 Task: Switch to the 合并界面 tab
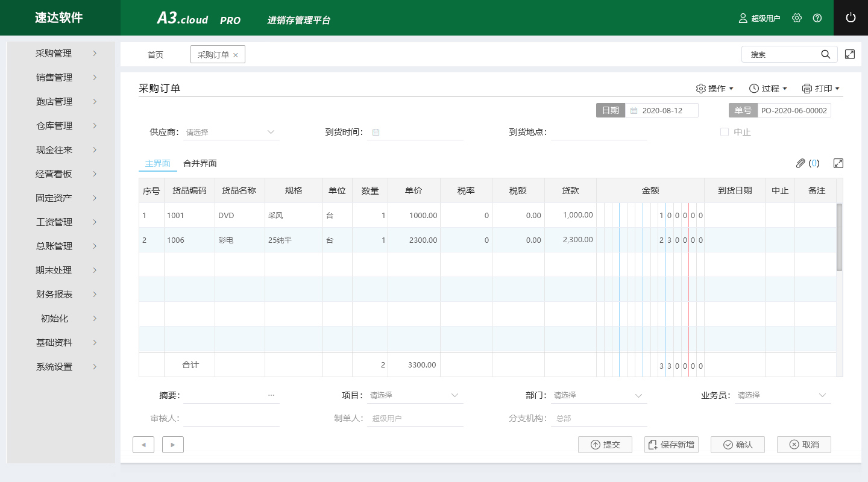coord(200,163)
